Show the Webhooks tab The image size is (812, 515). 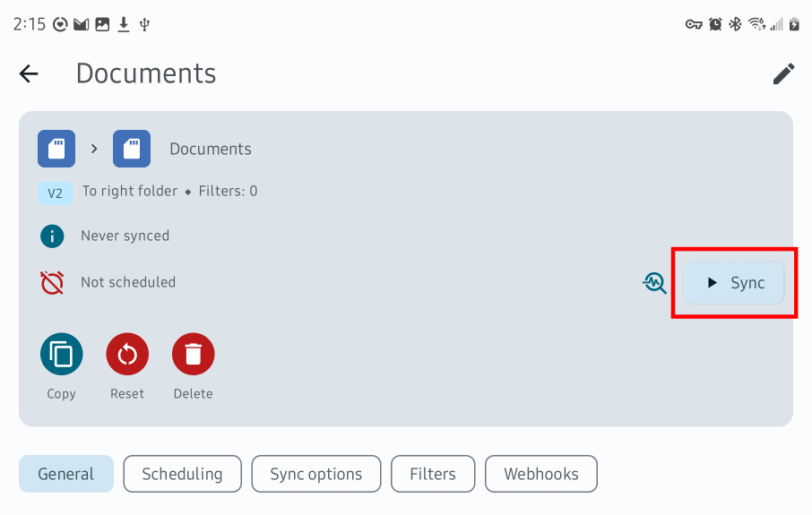[541, 474]
